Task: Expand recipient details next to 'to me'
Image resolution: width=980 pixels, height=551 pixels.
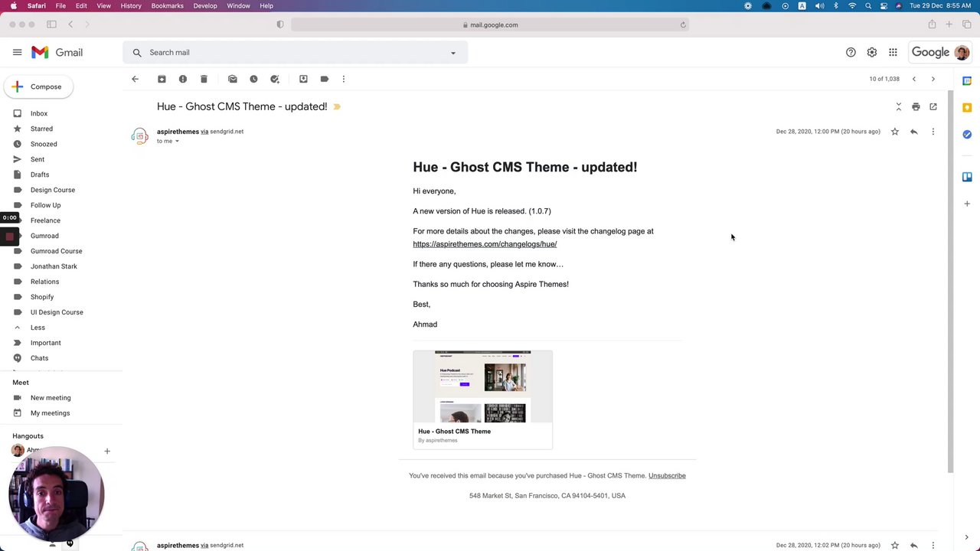Action: tap(177, 141)
